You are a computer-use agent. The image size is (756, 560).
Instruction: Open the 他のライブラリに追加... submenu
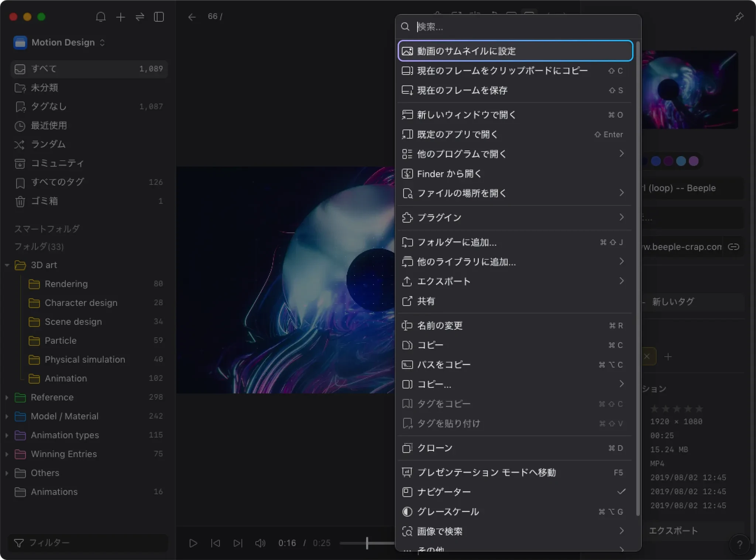pos(515,262)
